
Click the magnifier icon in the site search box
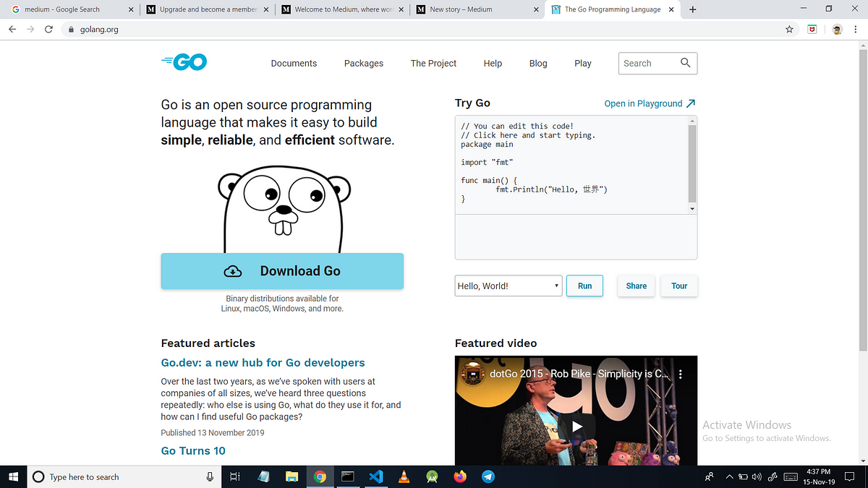(686, 63)
